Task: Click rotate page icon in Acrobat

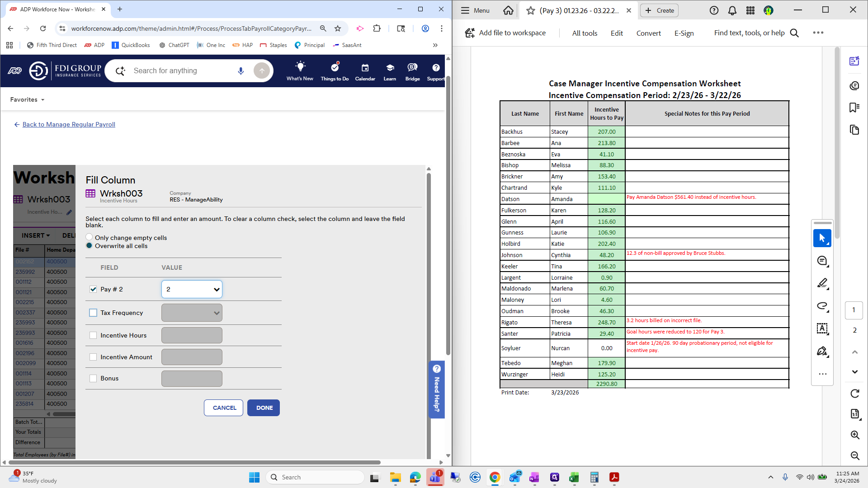Action: coord(854,394)
